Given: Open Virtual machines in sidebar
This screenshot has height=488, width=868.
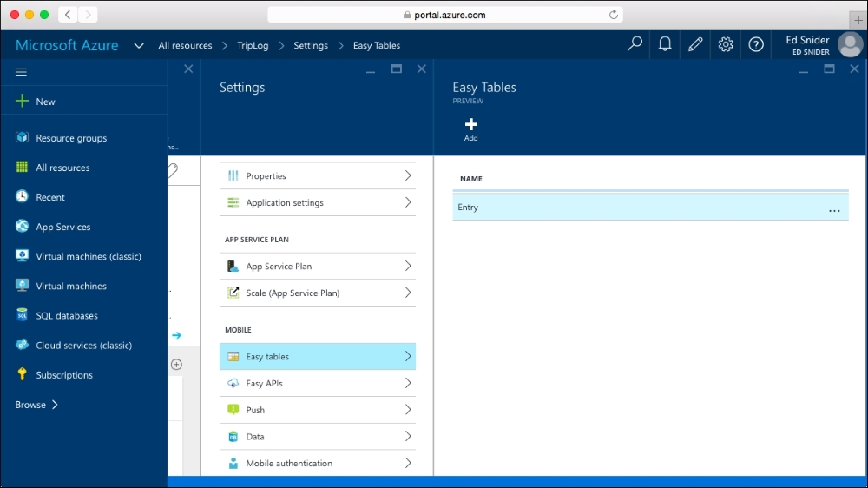Looking at the screenshot, I should tap(71, 286).
